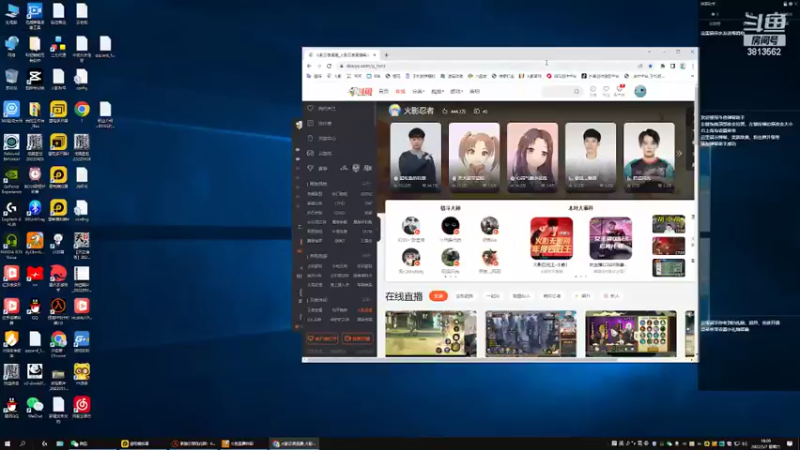
Task: Click the left orange button at sidebar bottom
Action: click(x=322, y=338)
